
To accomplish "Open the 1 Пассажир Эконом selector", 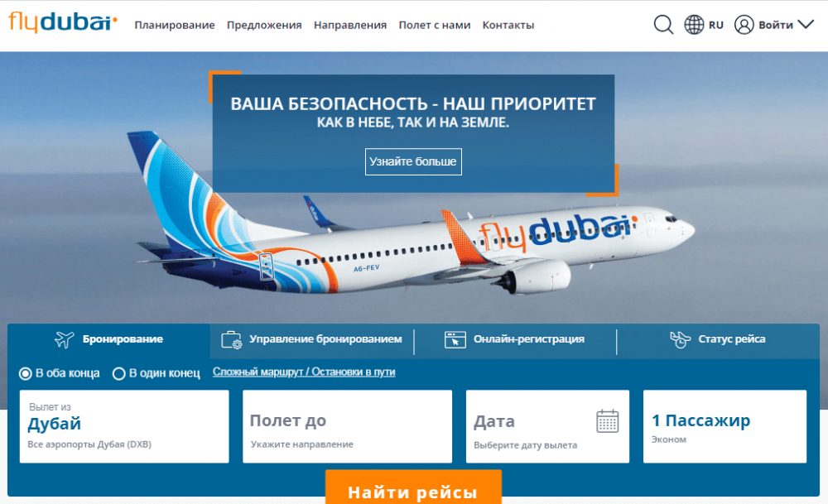I will [x=724, y=426].
